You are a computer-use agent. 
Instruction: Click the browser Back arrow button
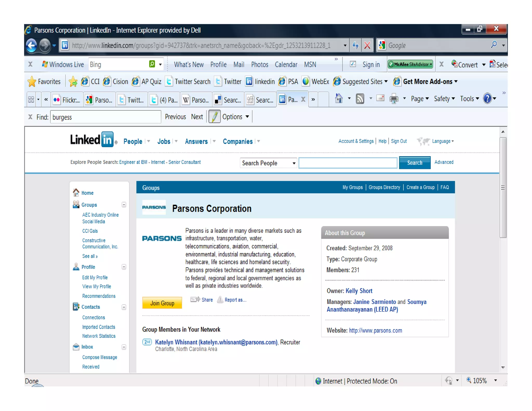click(32, 45)
